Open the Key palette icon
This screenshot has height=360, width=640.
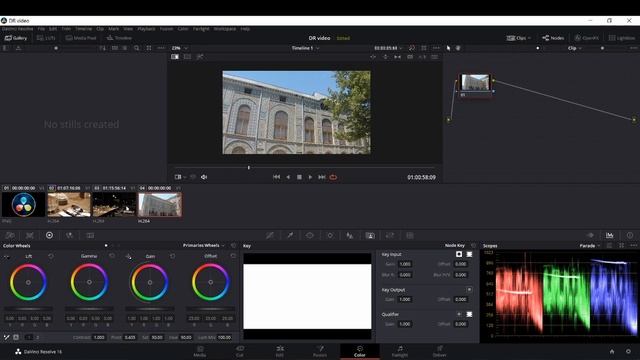click(370, 236)
